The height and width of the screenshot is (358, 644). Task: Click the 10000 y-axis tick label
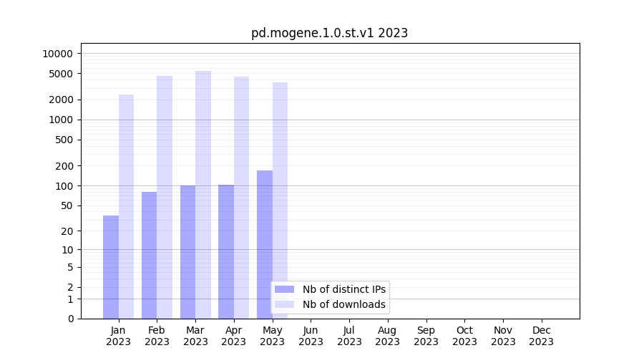[57, 54]
